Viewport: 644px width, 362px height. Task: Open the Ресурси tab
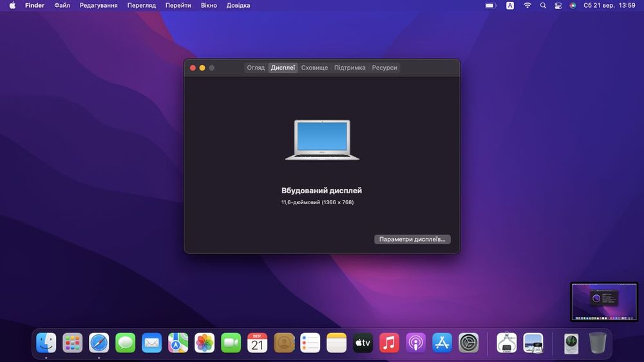tap(384, 68)
